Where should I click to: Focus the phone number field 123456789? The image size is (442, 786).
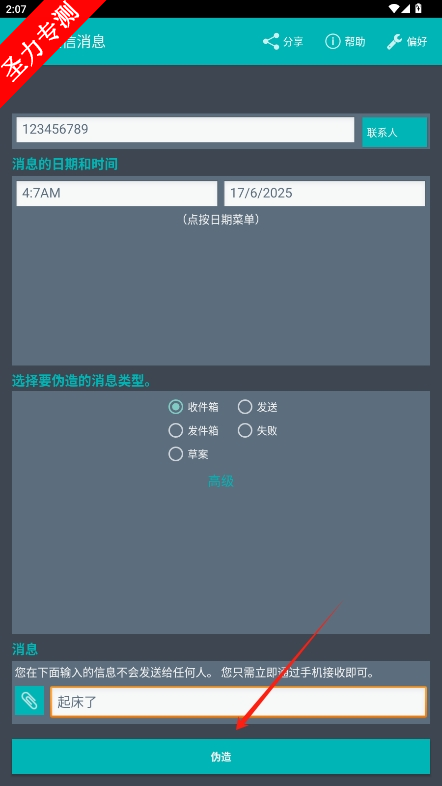[185, 130]
